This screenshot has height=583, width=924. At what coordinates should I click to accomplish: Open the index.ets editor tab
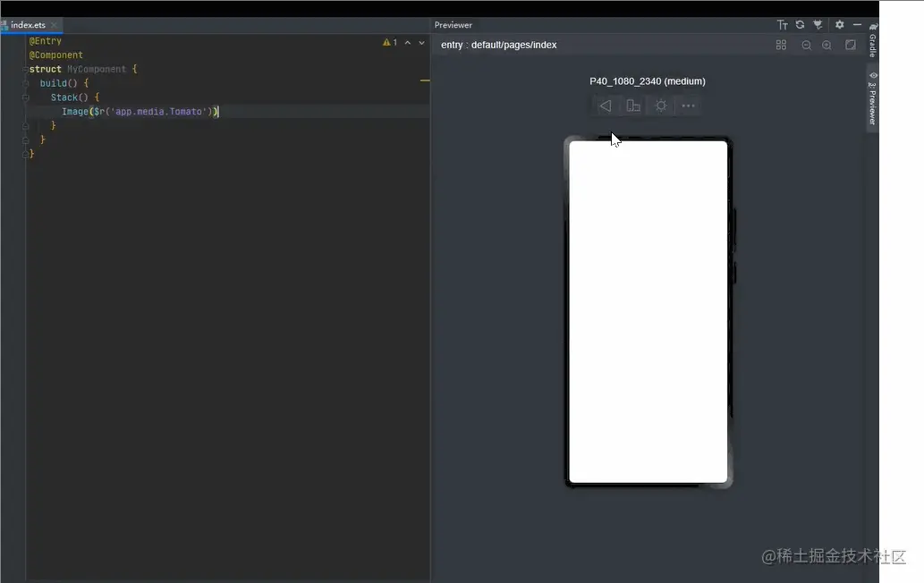click(28, 25)
